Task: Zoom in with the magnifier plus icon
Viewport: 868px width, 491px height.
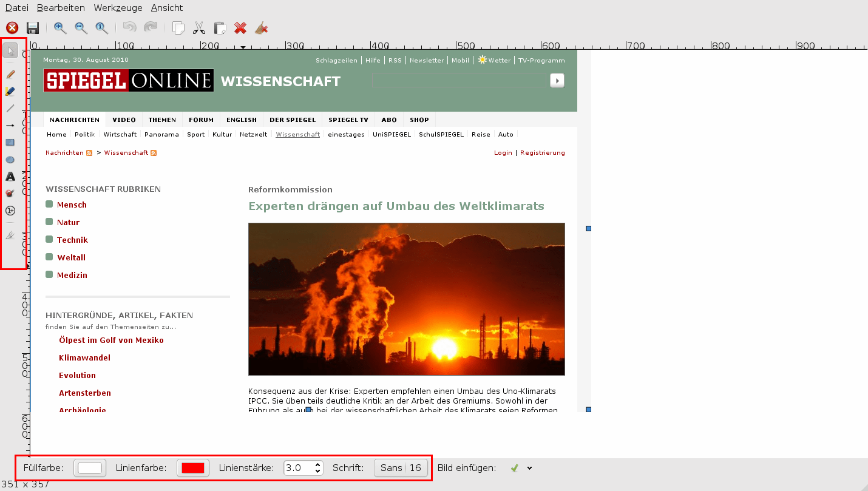Action: 60,28
